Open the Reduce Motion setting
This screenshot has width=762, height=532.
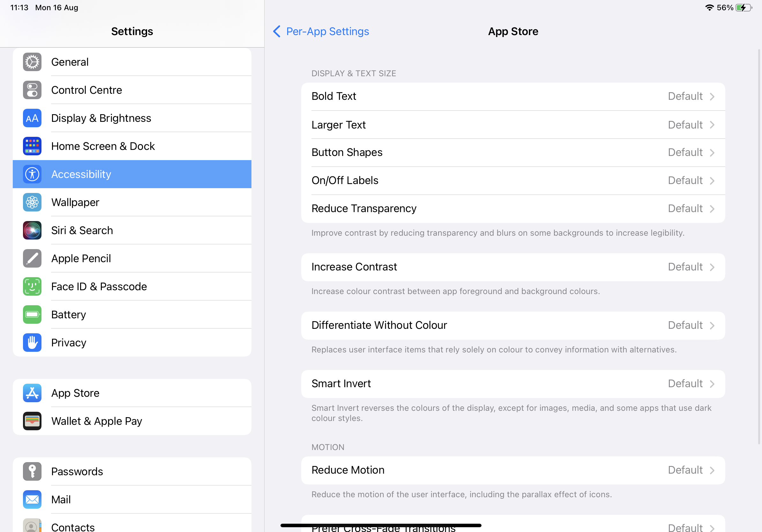(513, 470)
